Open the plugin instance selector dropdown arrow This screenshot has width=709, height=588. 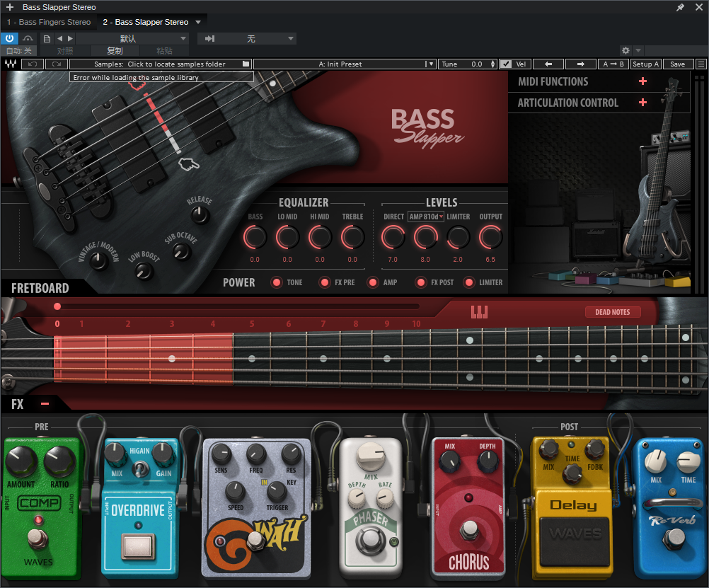pos(197,22)
